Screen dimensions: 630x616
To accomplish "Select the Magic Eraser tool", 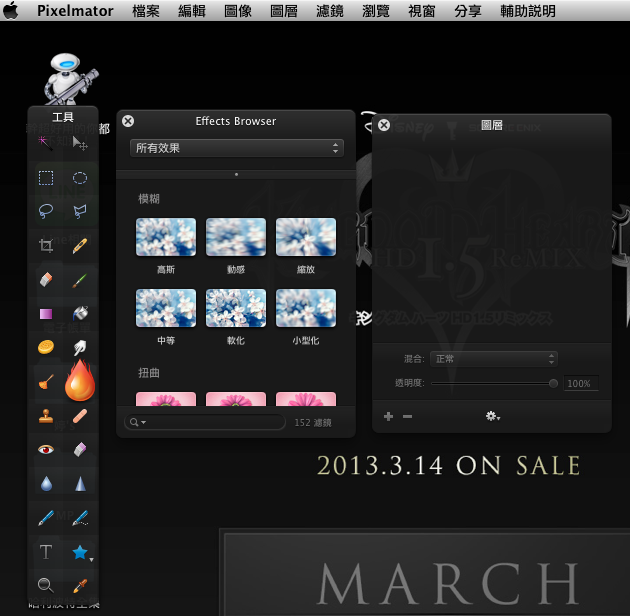I will pyautogui.click(x=80, y=449).
